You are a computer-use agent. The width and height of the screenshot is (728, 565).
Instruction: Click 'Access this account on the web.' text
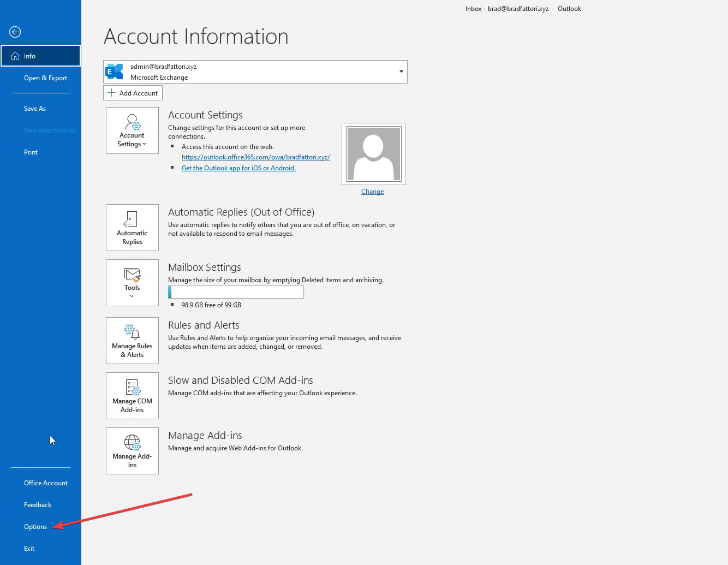(x=228, y=147)
